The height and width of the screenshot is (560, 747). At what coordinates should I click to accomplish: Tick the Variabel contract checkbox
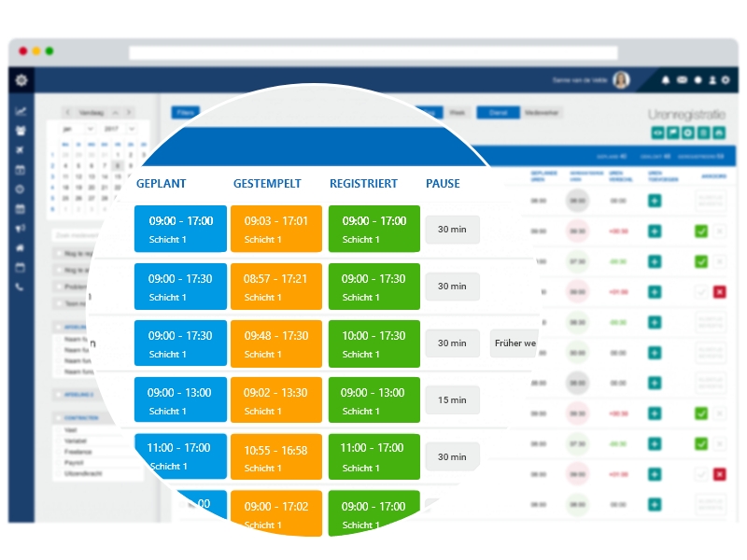[x=59, y=441]
